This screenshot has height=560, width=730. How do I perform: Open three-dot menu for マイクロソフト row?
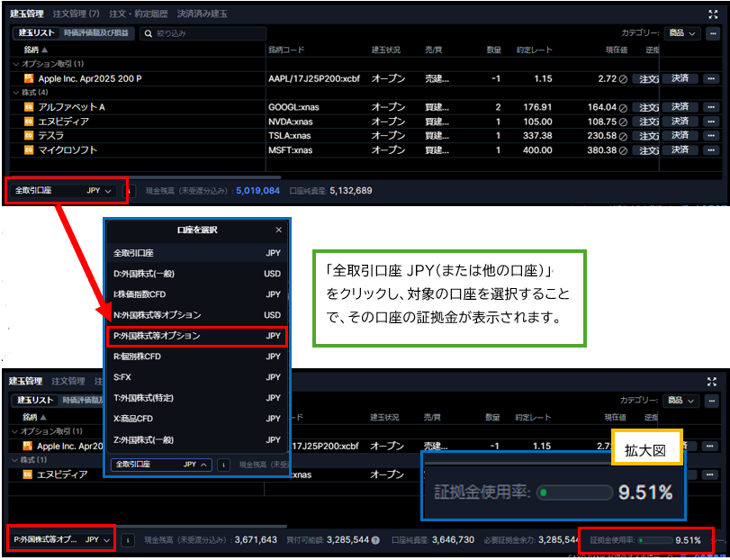coord(710,150)
